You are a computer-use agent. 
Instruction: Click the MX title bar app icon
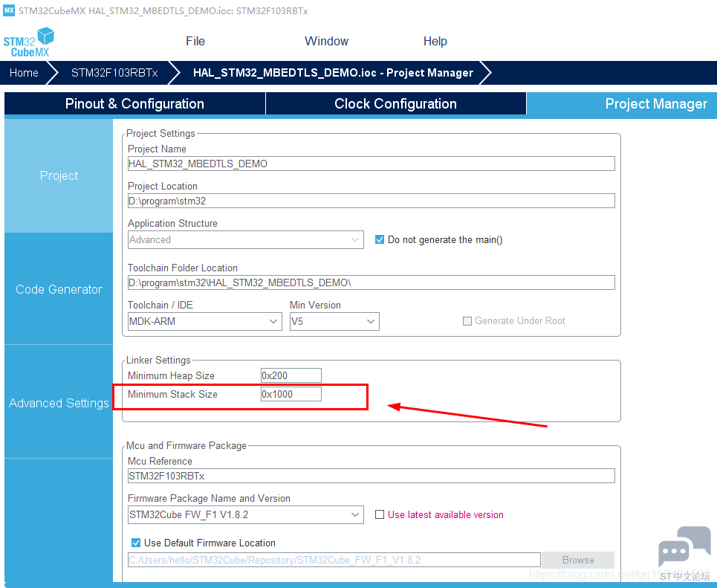(9, 10)
